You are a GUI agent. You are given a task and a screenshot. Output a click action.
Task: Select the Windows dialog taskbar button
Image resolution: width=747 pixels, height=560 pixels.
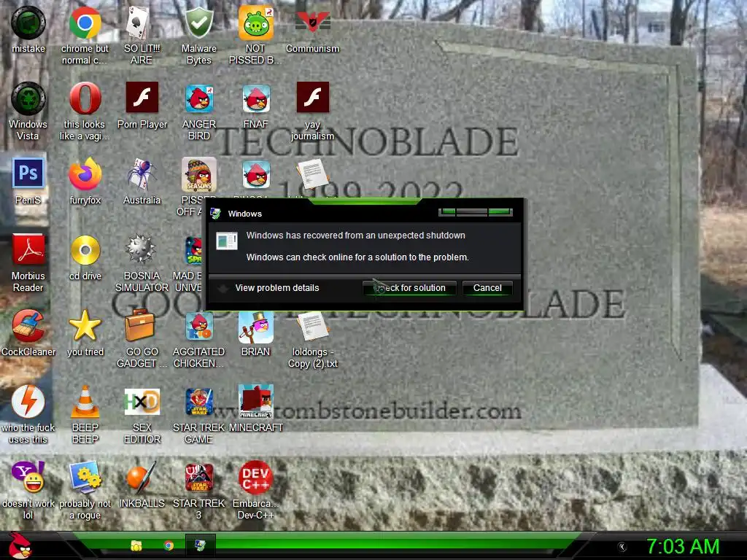200,545
